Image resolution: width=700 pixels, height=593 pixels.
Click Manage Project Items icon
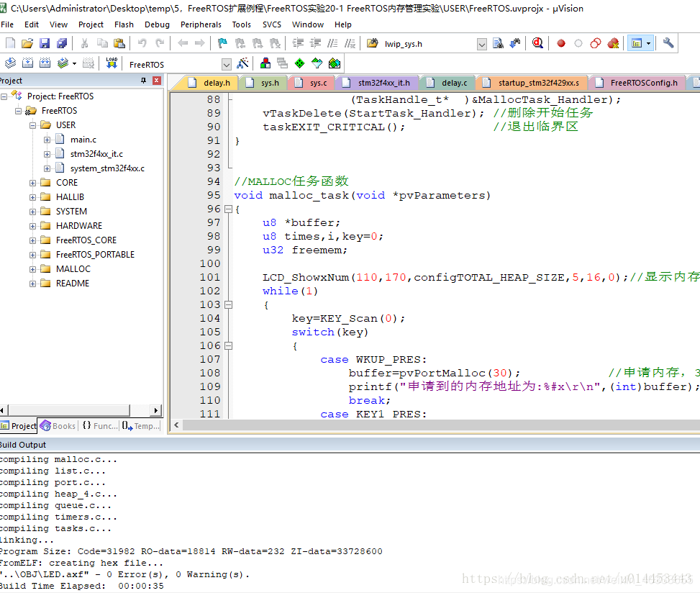pos(265,63)
